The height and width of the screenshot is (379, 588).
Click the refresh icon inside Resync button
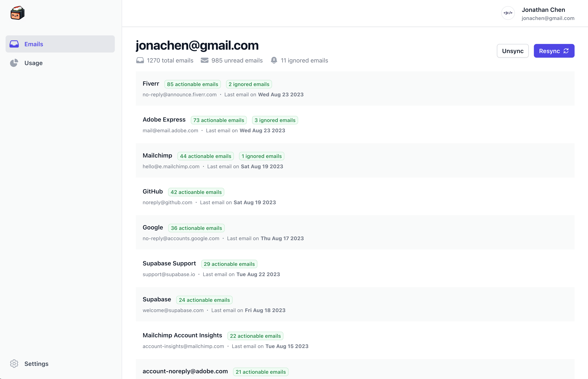[566, 51]
